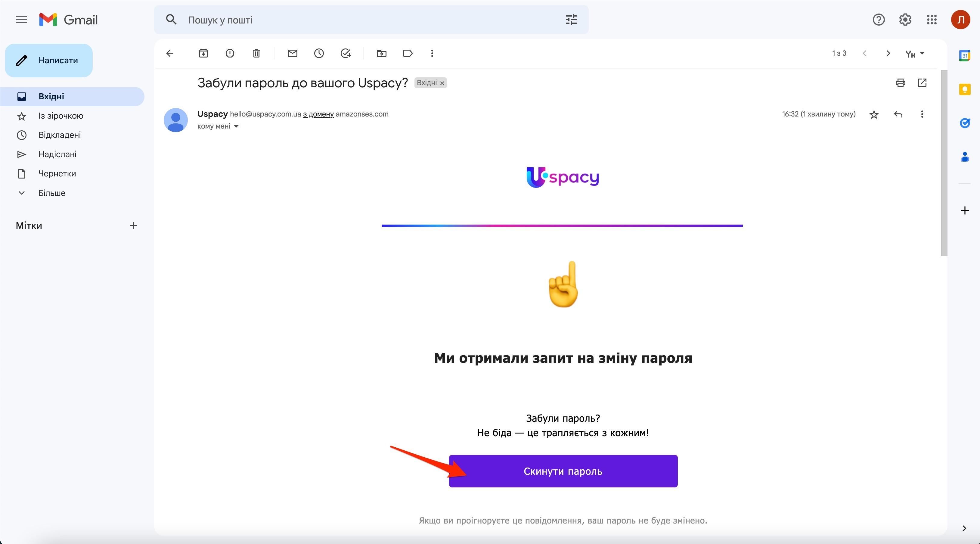Screen dimensions: 980x544
Task: Click the Скинути пароль button
Action: (x=563, y=471)
